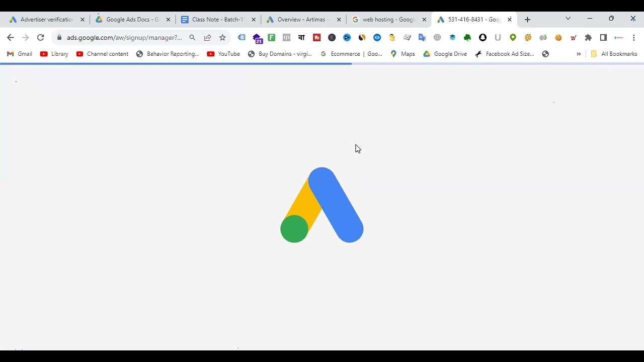The image size is (644, 362).
Task: Open the Maps bookmark
Action: coord(403,54)
